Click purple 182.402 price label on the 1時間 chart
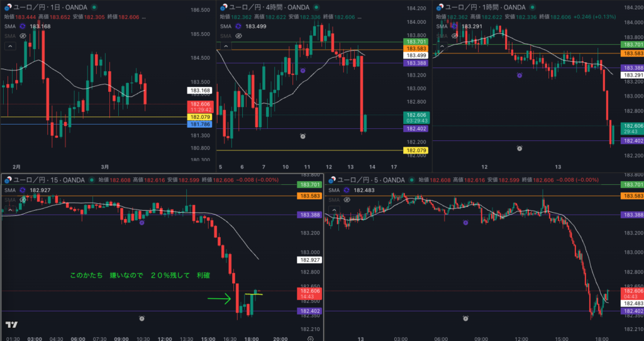644x341 pixels. coord(631,141)
